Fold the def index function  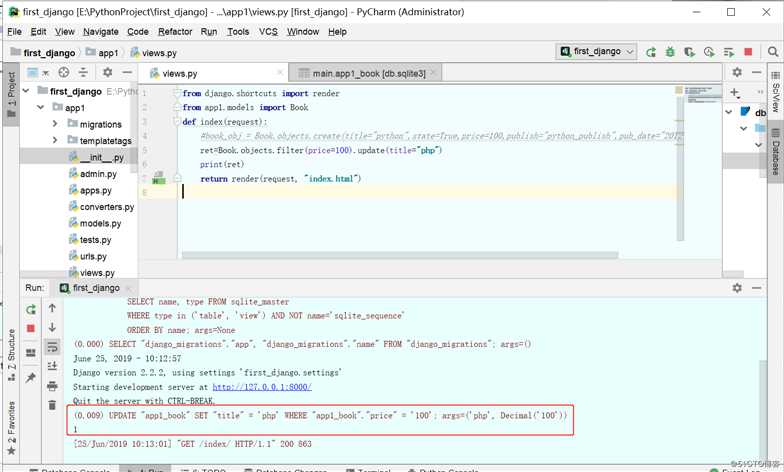[x=176, y=122]
